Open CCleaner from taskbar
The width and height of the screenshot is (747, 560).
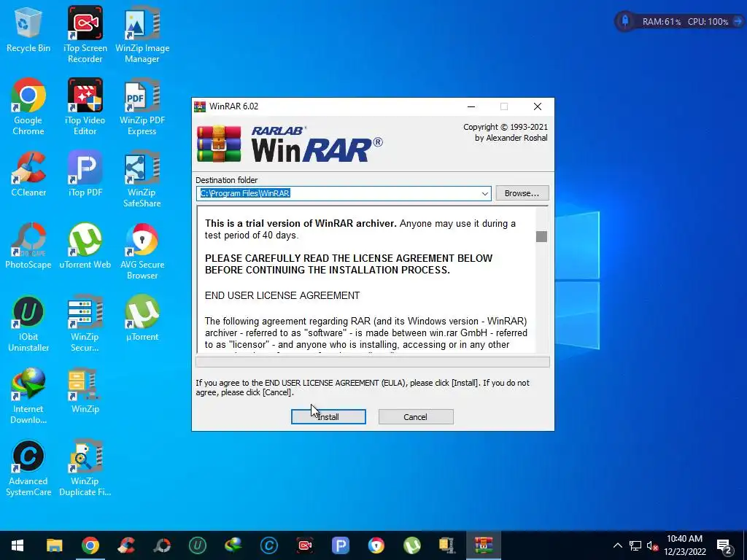point(125,545)
